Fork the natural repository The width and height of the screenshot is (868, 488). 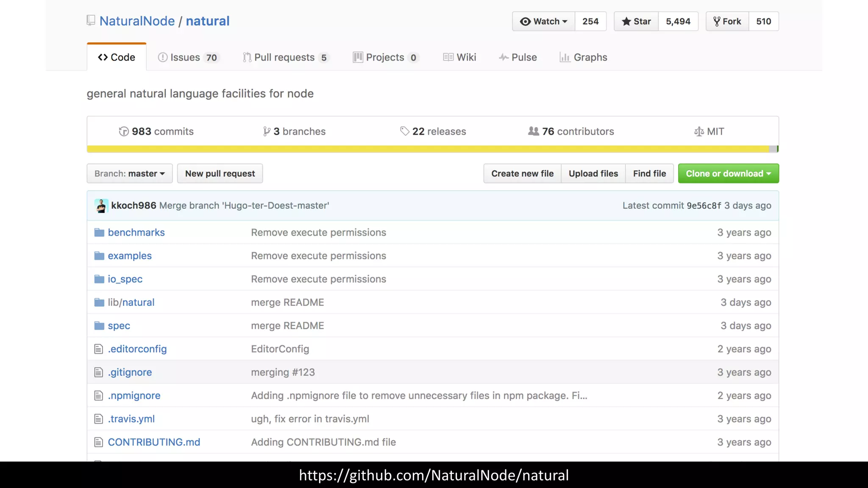tap(727, 21)
